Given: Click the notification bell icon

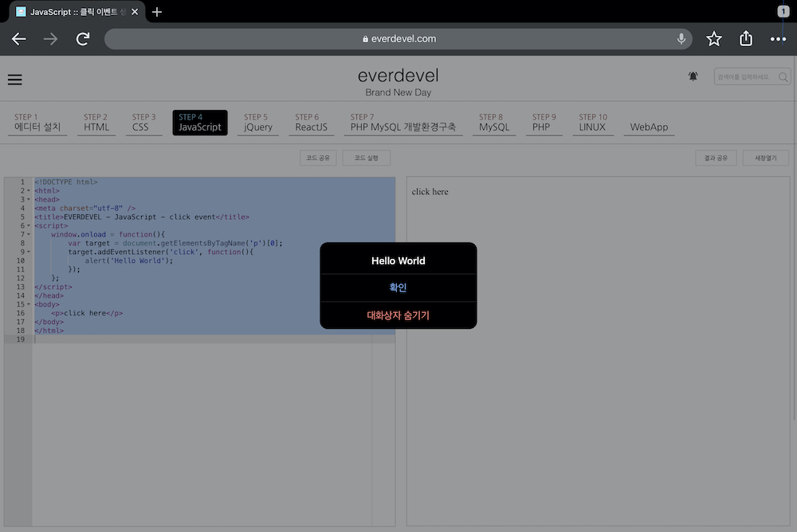Looking at the screenshot, I should 693,76.
